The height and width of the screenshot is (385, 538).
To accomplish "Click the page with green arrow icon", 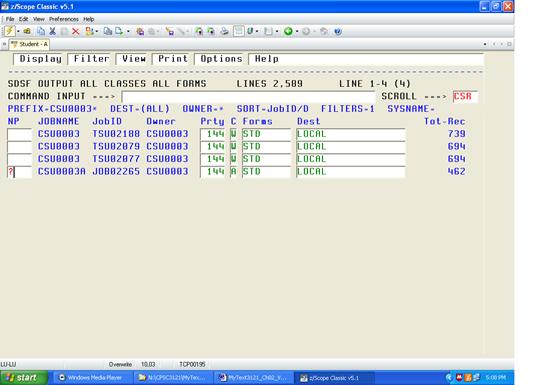I will point(119,32).
